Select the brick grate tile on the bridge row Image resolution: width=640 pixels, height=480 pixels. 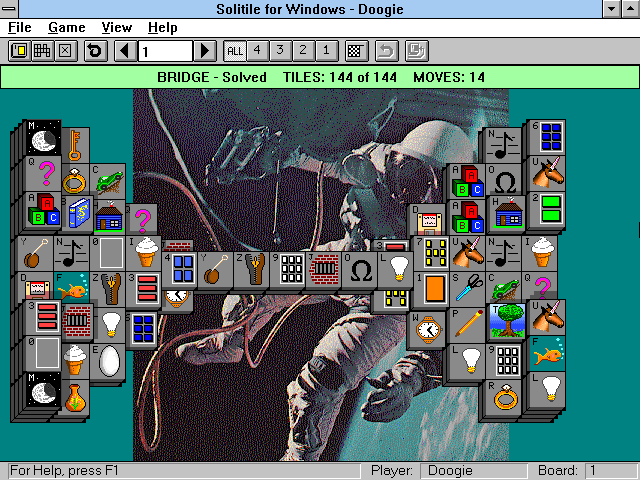point(324,269)
